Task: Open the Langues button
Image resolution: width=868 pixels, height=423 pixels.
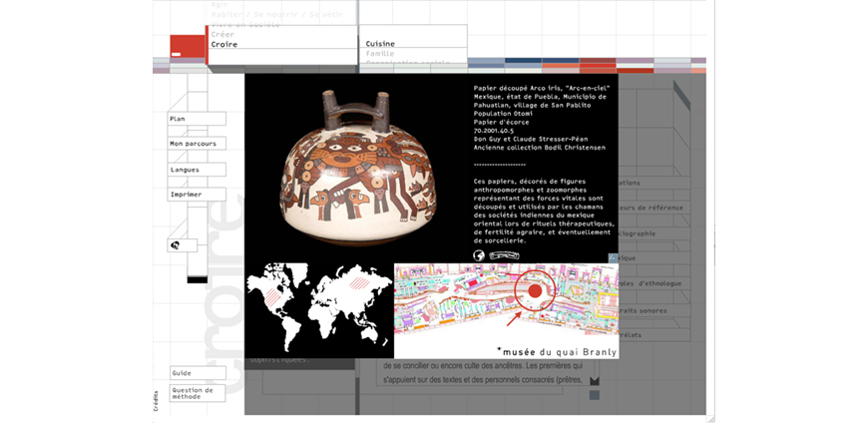Action: (197, 170)
